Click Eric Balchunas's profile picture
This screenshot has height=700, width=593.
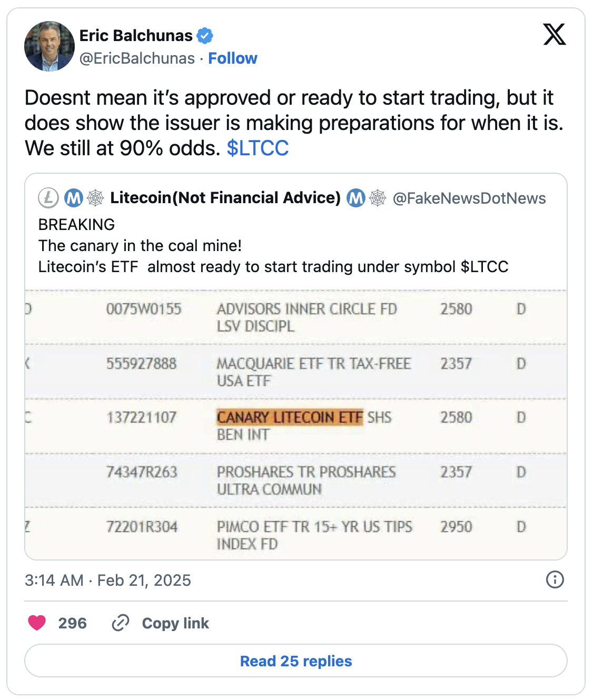click(48, 47)
